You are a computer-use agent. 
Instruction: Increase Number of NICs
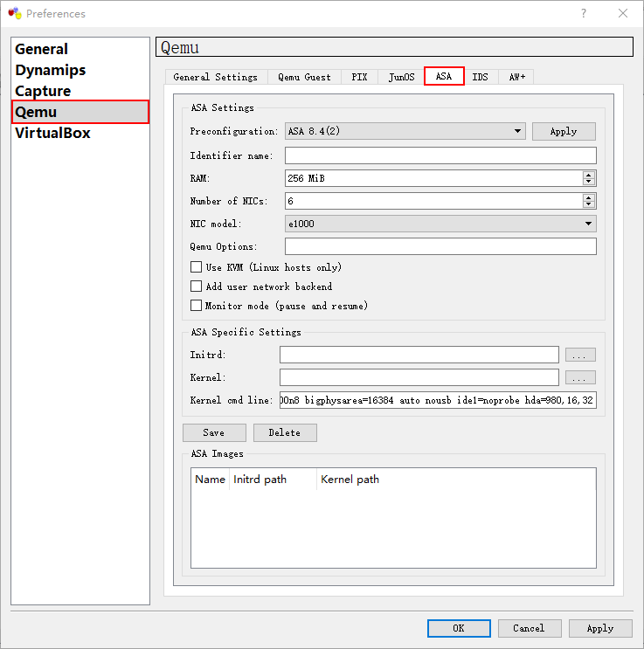coord(588,197)
